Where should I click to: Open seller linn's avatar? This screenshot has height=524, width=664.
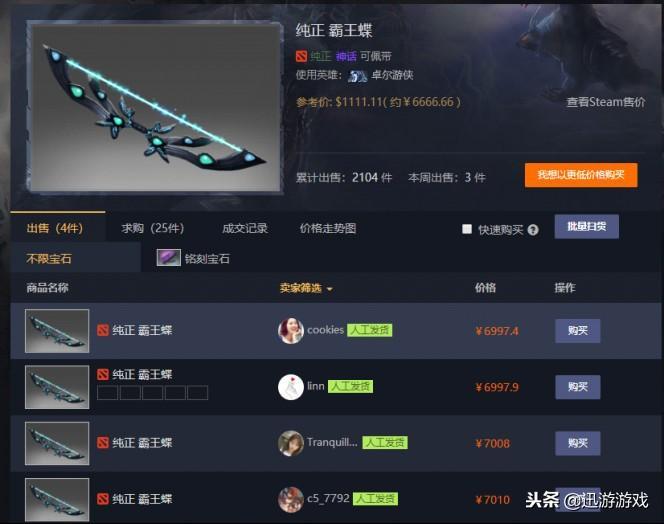click(x=291, y=387)
